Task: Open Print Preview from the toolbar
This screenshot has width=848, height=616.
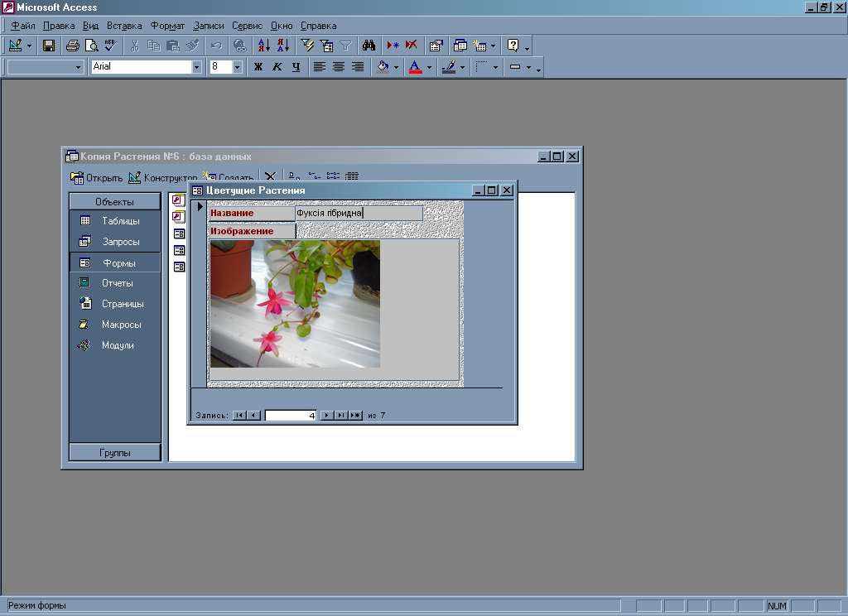Action: (x=92, y=46)
